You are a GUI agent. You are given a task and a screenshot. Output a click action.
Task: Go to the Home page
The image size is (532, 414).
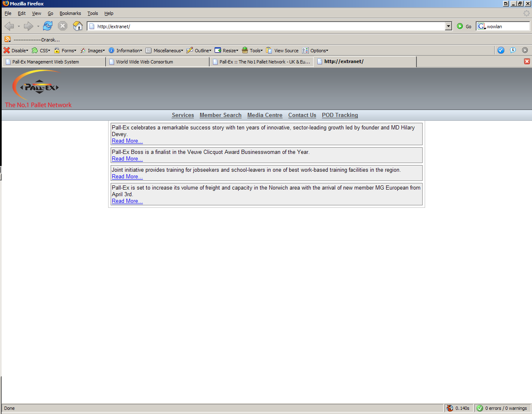point(77,26)
